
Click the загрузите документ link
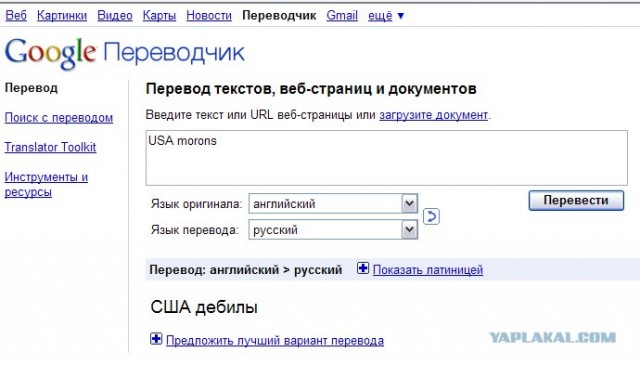(x=433, y=115)
